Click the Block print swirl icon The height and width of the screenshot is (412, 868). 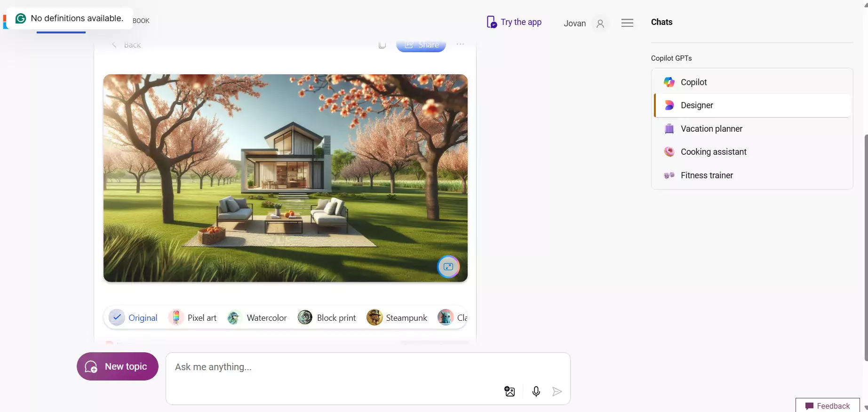(x=305, y=317)
